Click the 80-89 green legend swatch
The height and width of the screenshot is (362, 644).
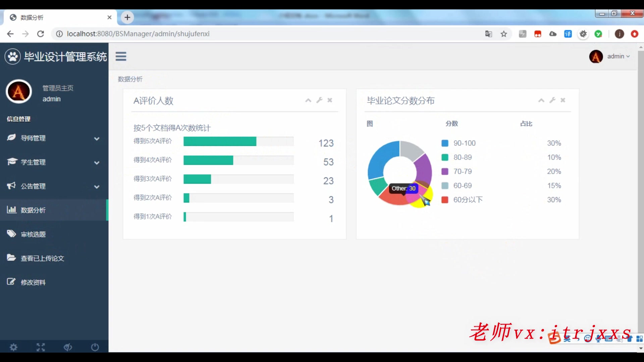coord(445,157)
